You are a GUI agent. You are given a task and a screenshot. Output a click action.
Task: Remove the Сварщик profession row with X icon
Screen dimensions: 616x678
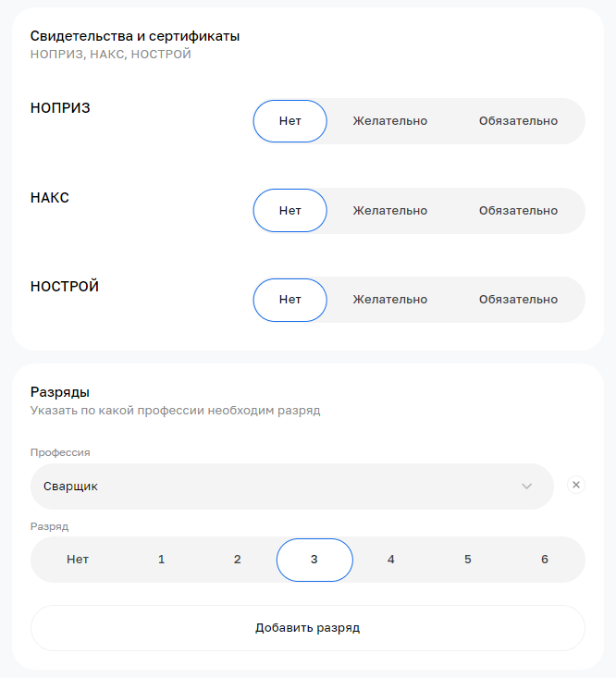[576, 485]
